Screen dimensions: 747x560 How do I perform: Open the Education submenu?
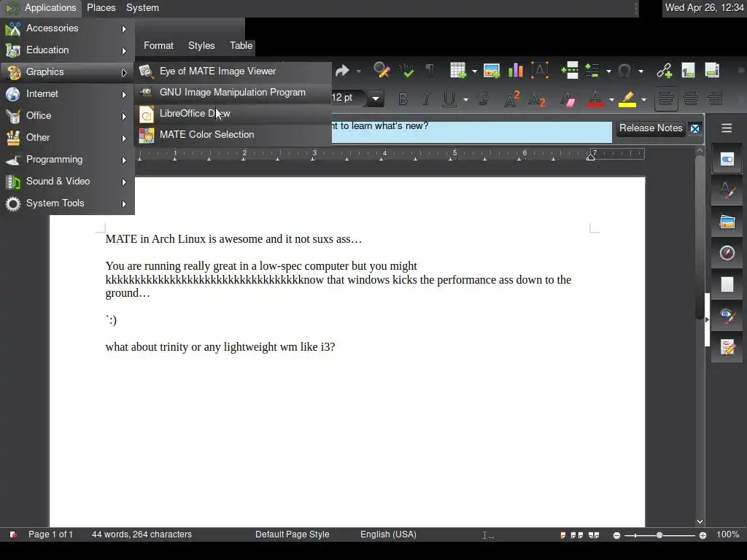pyautogui.click(x=67, y=50)
